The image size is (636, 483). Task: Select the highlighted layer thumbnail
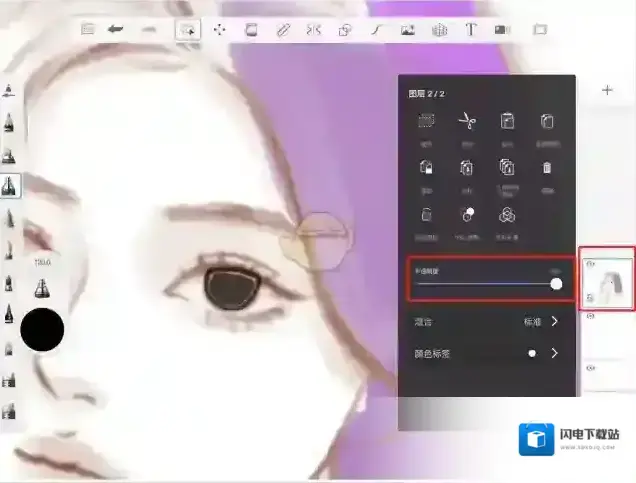[x=610, y=279]
